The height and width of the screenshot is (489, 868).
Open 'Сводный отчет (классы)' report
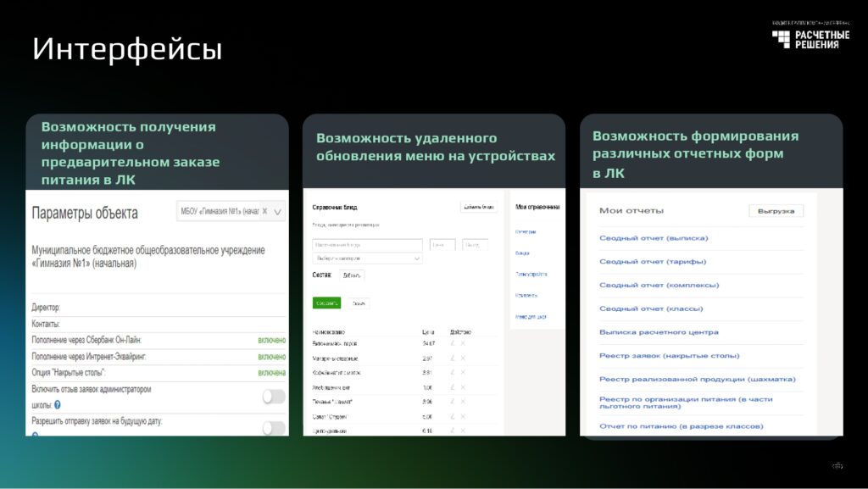pos(651,308)
